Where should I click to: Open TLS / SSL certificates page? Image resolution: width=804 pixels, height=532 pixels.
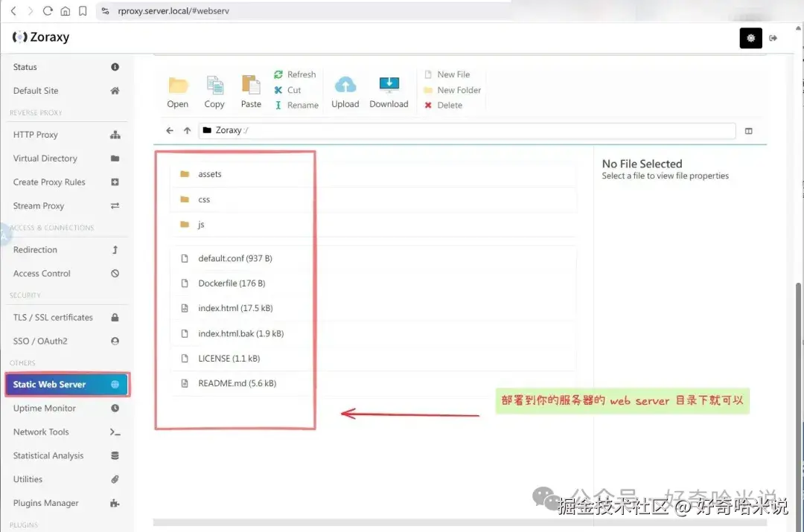pos(67,317)
